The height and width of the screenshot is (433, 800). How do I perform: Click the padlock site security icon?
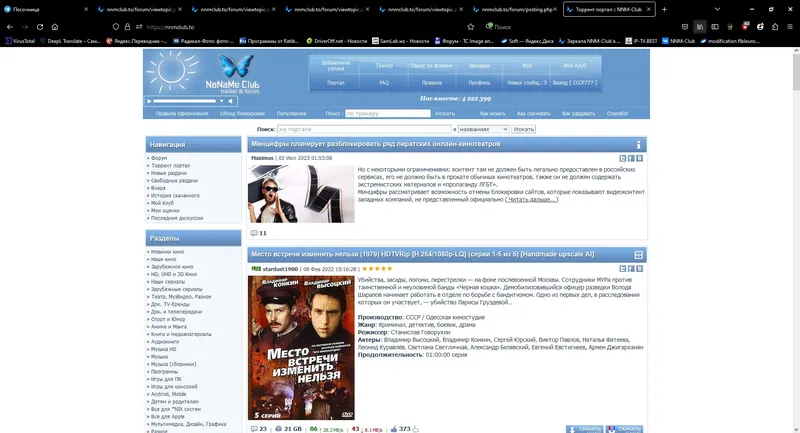[128, 27]
